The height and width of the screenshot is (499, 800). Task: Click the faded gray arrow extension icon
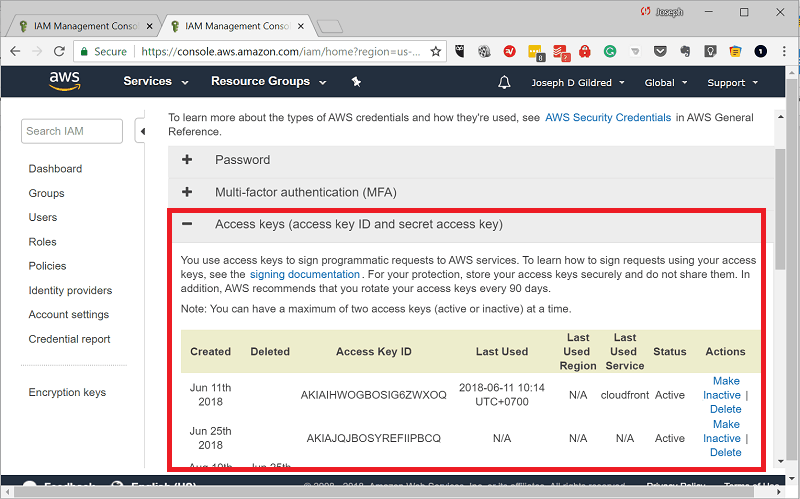tap(635, 52)
